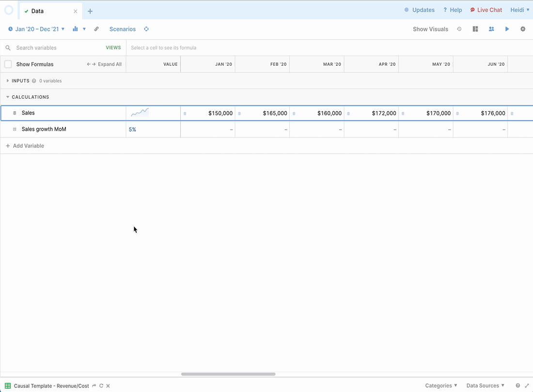Click the sync icon beside Scenarios
The height and width of the screenshot is (392, 533).
[x=146, y=29]
